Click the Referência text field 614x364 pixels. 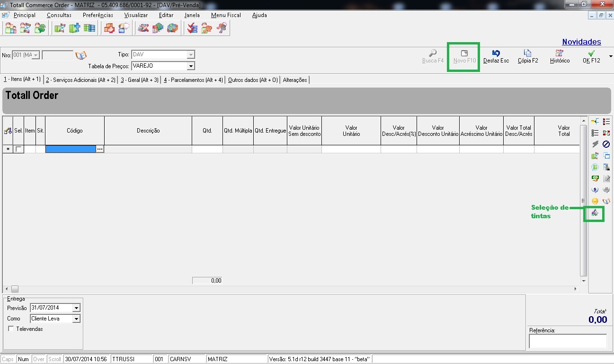(x=568, y=341)
